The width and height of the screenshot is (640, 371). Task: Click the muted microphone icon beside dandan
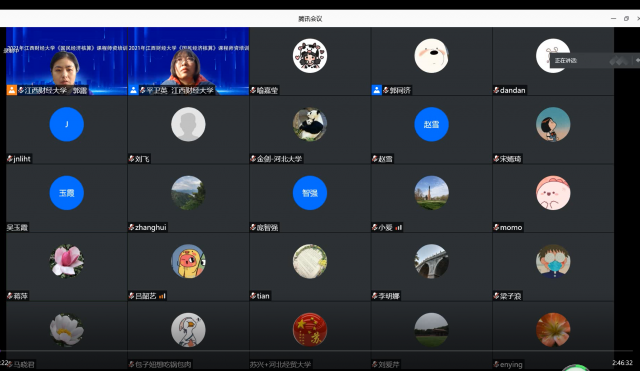496,90
